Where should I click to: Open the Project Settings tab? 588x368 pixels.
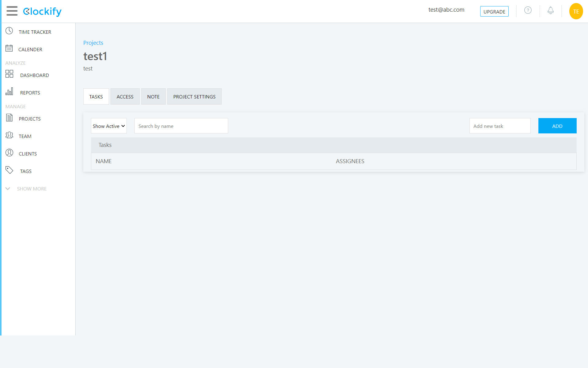click(194, 97)
